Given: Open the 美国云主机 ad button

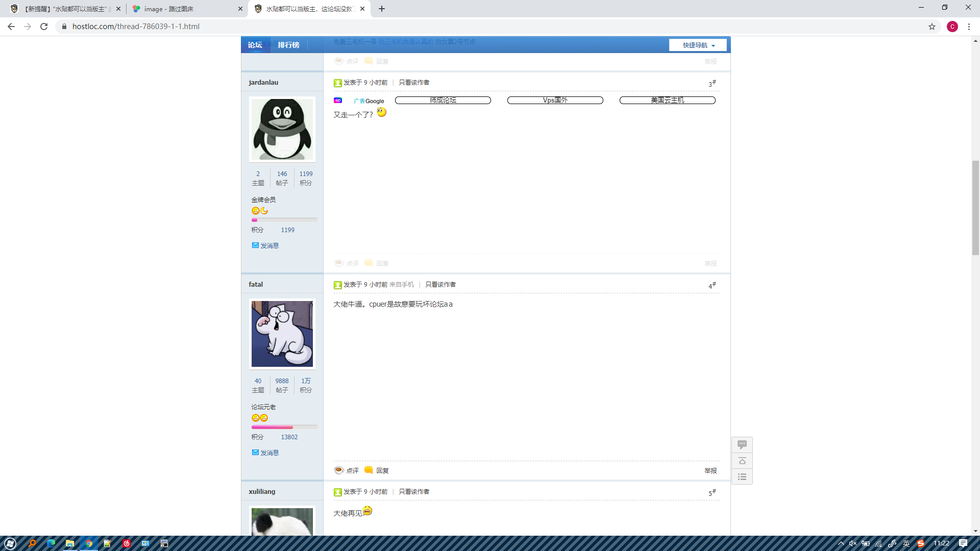Looking at the screenshot, I should coord(667,101).
